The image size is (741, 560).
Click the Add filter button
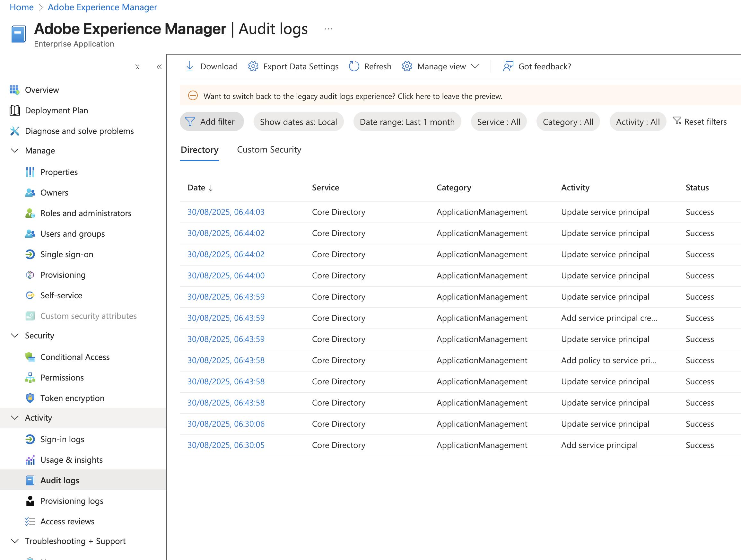point(212,122)
